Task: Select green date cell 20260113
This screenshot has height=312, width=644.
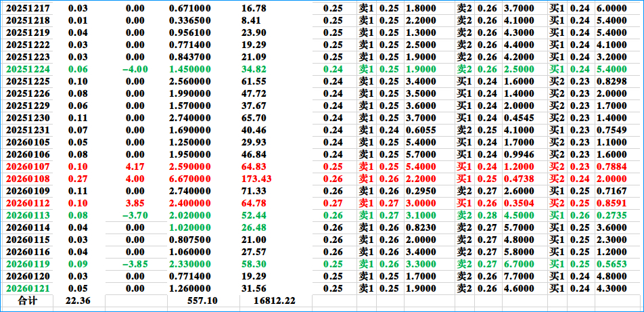Action: [x=26, y=215]
